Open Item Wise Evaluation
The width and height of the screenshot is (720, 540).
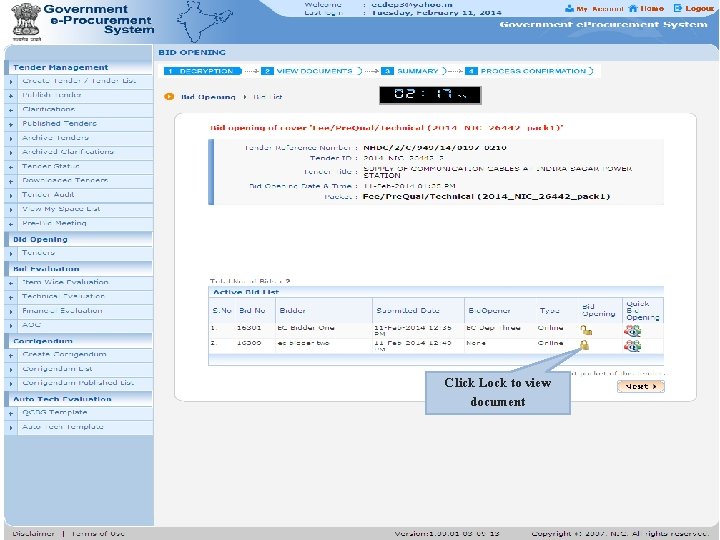click(x=65, y=282)
